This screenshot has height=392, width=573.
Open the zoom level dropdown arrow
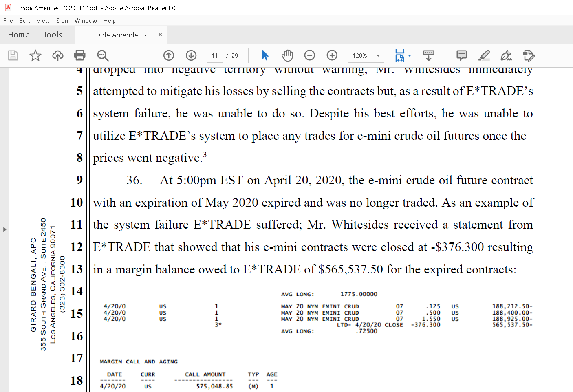[x=378, y=56]
